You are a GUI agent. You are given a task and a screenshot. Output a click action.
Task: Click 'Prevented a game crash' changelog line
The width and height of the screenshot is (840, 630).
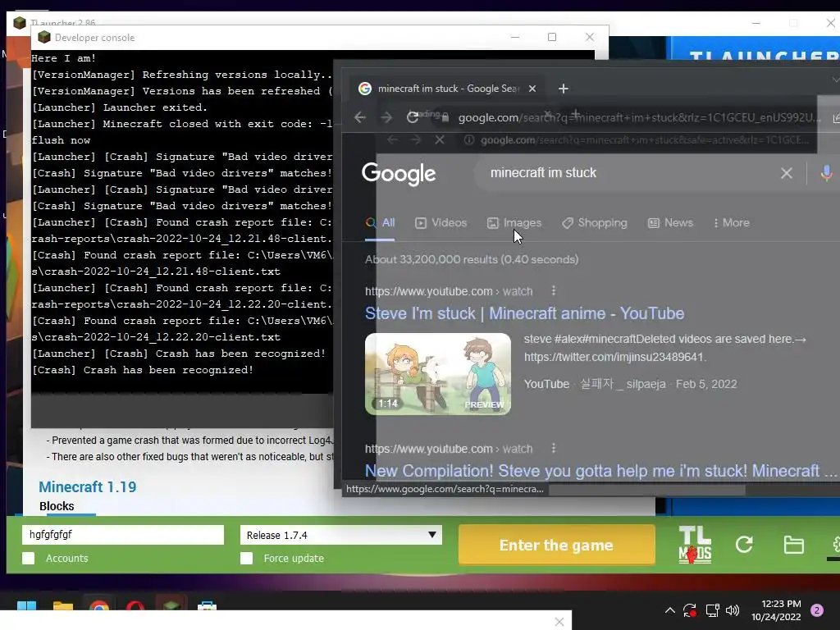pyautogui.click(x=189, y=441)
